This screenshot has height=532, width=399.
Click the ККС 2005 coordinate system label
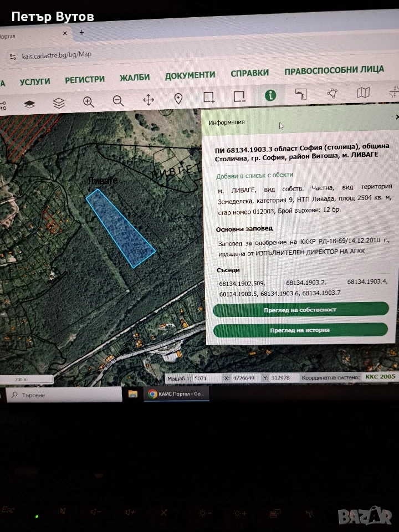point(380,376)
